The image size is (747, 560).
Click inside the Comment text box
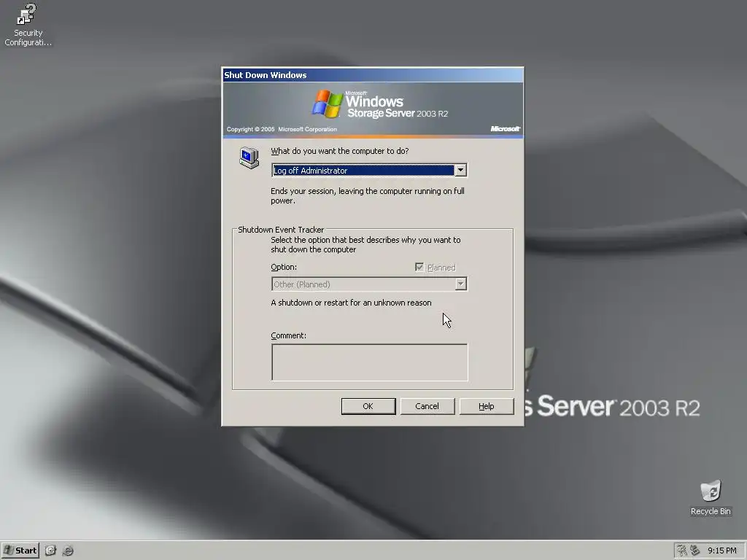[x=369, y=362]
